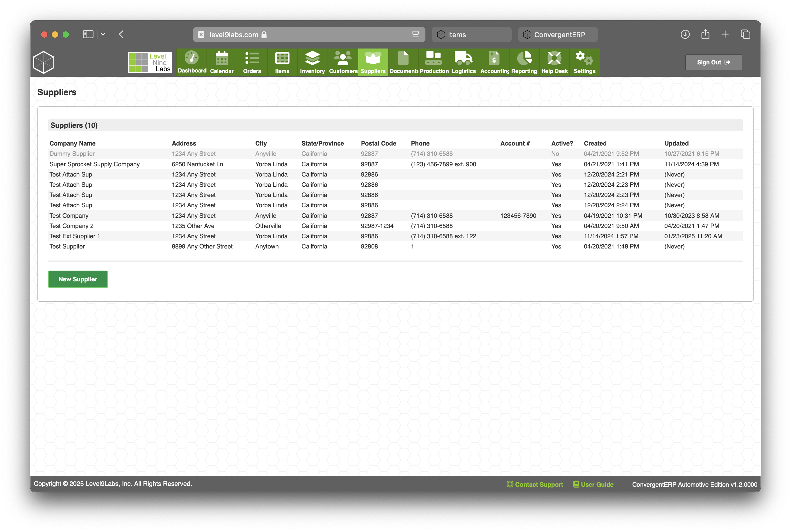This screenshot has height=532, width=791.
Task: Show the Safari tab overview
Action: [745, 34]
